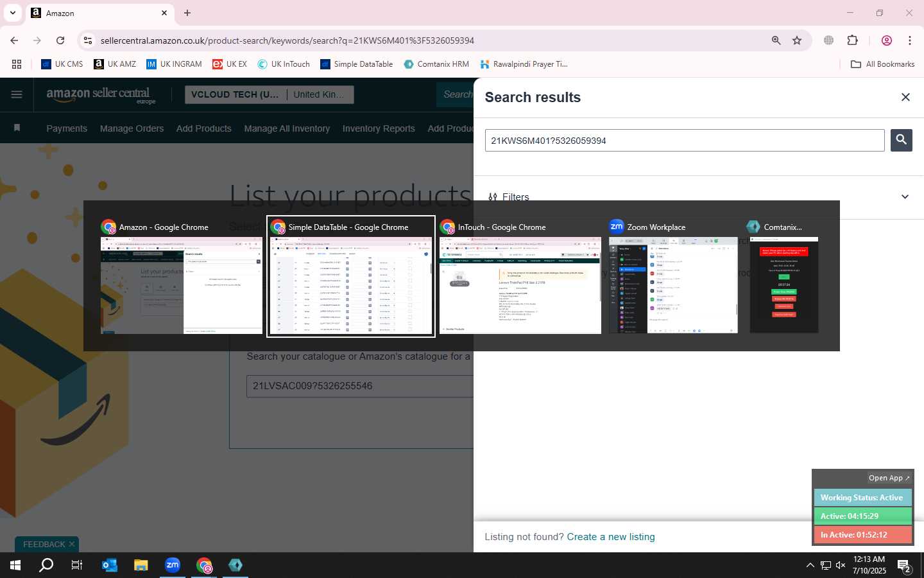Bookmark this page with the star icon
The image size is (924, 578).
coord(797,40)
